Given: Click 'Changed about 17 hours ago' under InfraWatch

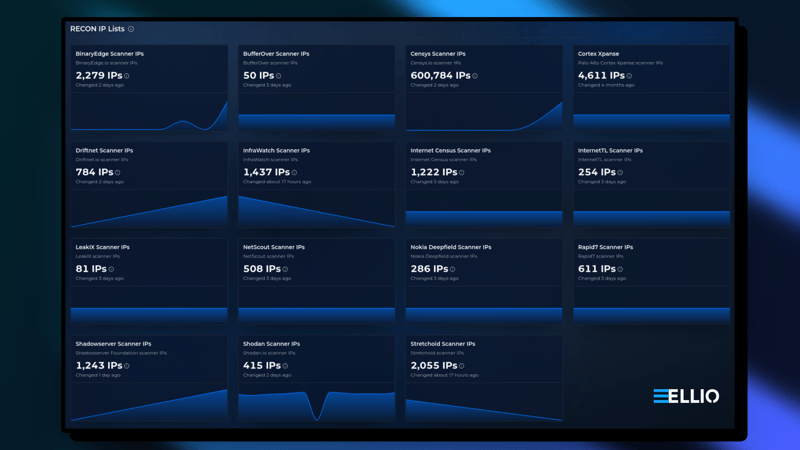Looking at the screenshot, I should tap(277, 182).
